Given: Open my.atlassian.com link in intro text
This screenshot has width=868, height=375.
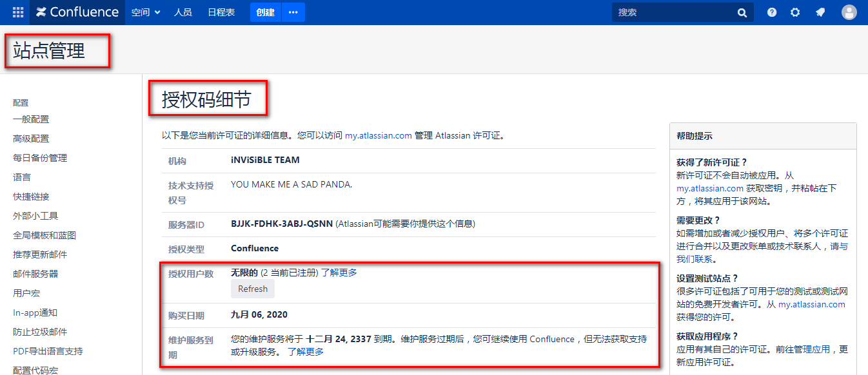Looking at the screenshot, I should tap(379, 136).
